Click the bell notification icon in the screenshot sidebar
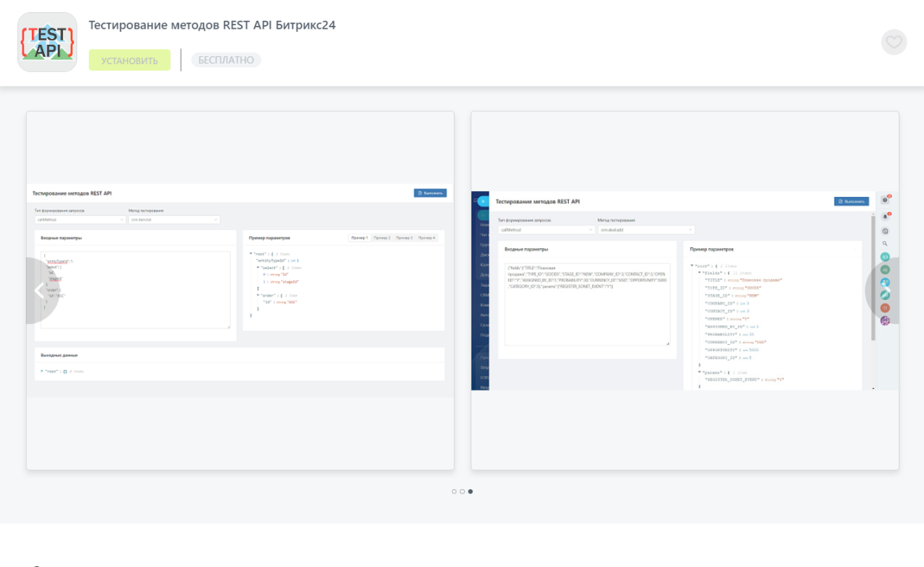924x567 pixels. point(885,216)
